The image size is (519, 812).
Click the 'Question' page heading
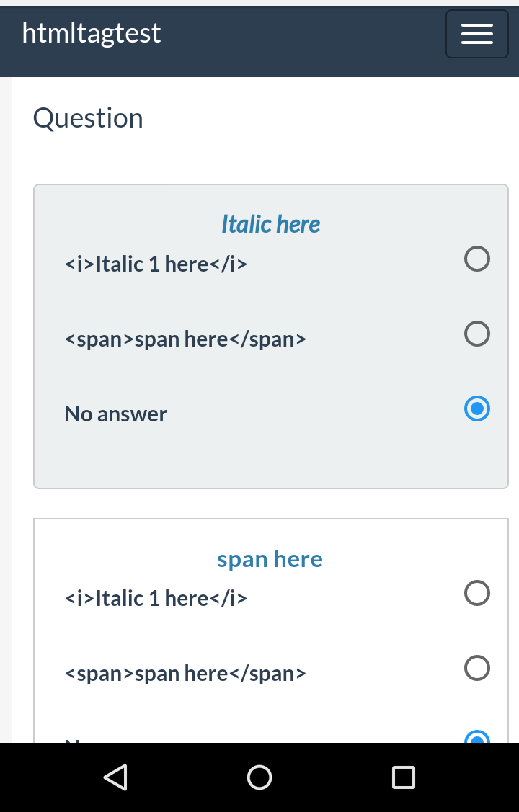[88, 118]
